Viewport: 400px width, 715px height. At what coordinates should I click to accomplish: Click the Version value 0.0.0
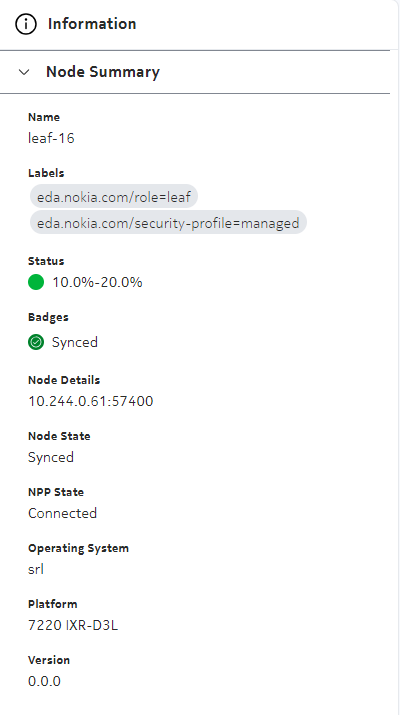click(x=44, y=681)
